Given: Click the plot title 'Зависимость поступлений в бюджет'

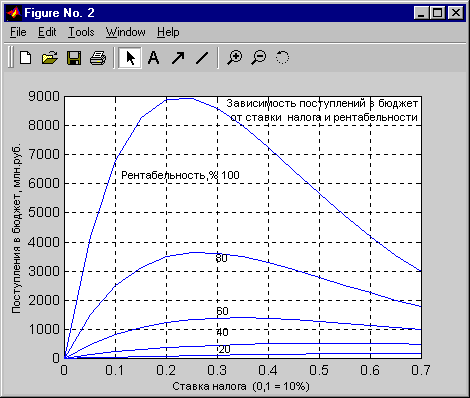Looking at the screenshot, I should [x=322, y=104].
